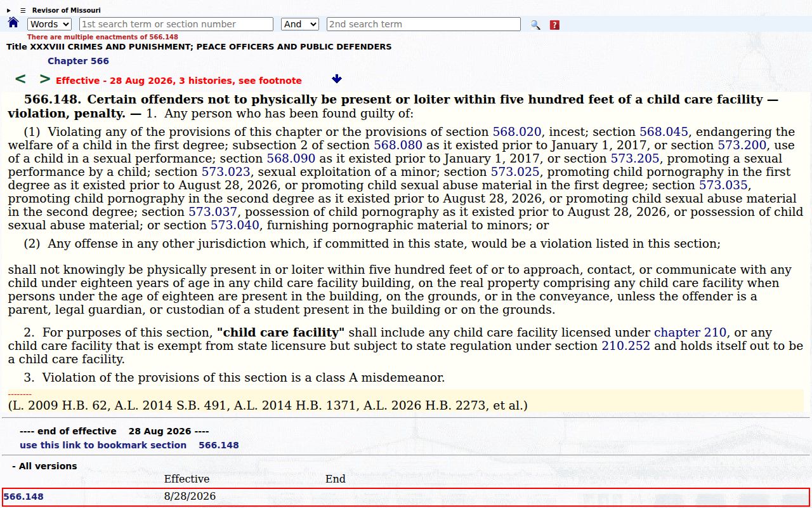Follow the 573.035 section link

[x=724, y=185]
